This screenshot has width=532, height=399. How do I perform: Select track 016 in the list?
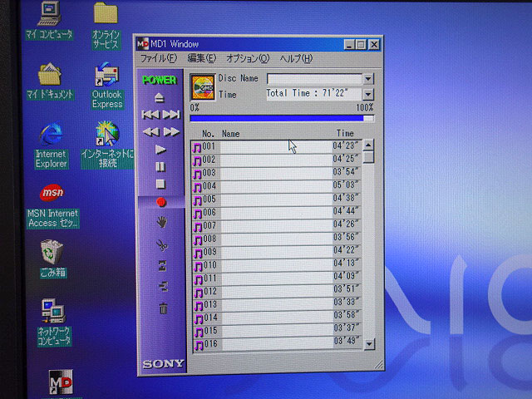tap(278, 343)
